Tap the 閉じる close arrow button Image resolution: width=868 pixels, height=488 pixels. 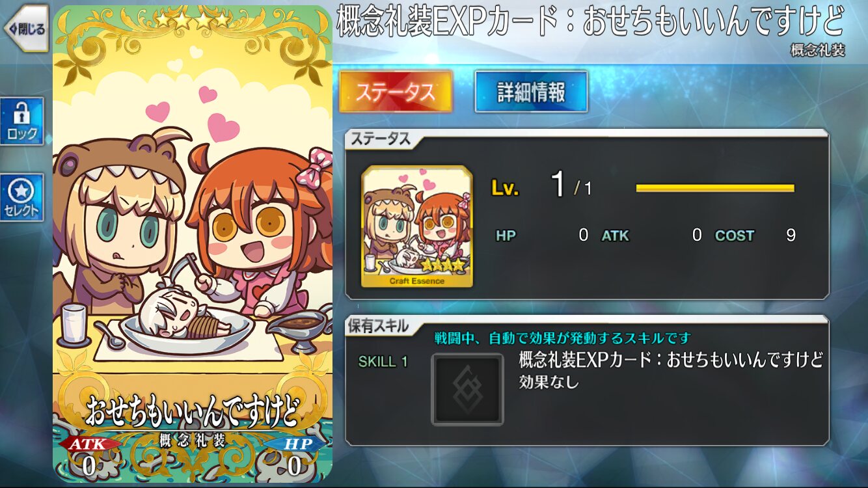(26, 28)
